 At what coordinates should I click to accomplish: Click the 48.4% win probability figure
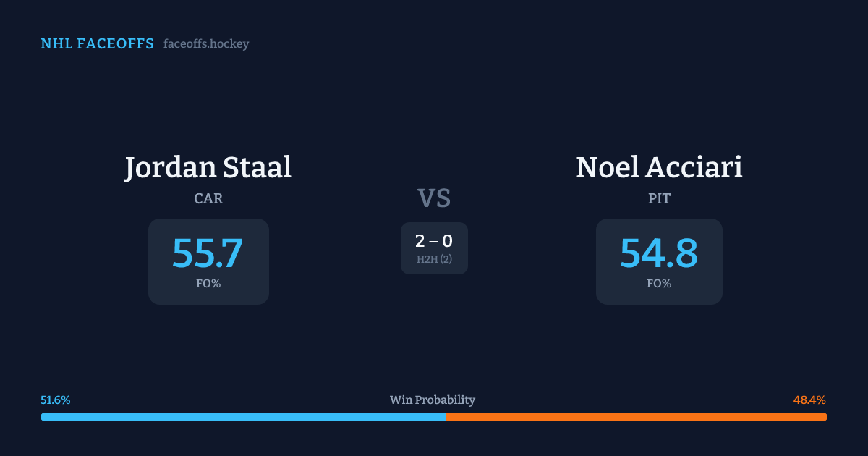coord(809,400)
